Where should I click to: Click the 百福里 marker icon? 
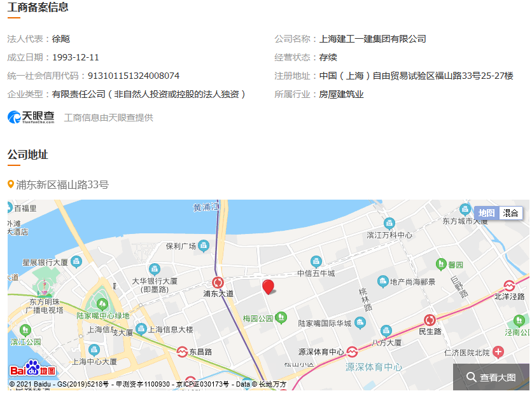(10, 207)
